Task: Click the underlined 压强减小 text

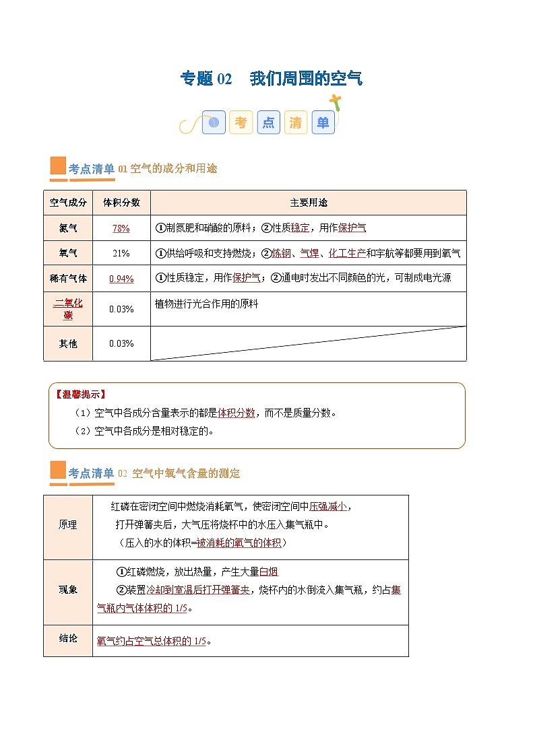Action: pyautogui.click(x=329, y=506)
